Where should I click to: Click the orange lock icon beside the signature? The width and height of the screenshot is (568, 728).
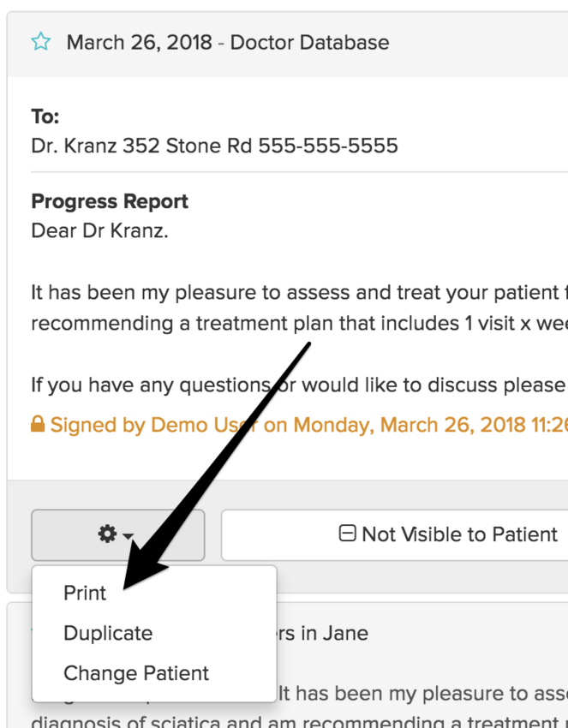[38, 425]
